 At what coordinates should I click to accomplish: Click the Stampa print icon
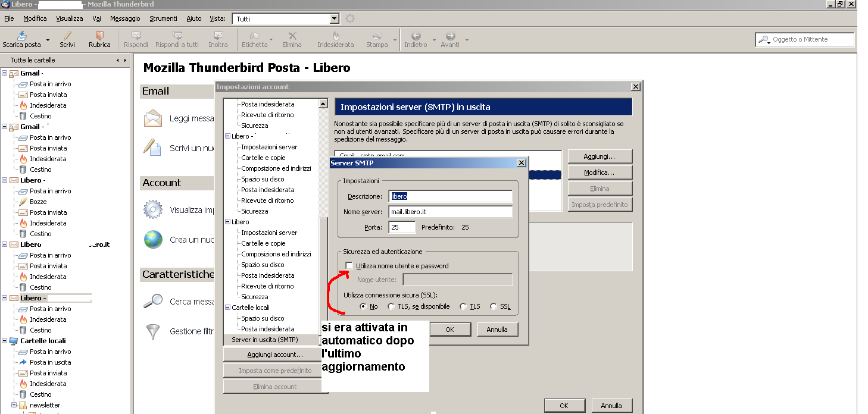[x=377, y=35]
